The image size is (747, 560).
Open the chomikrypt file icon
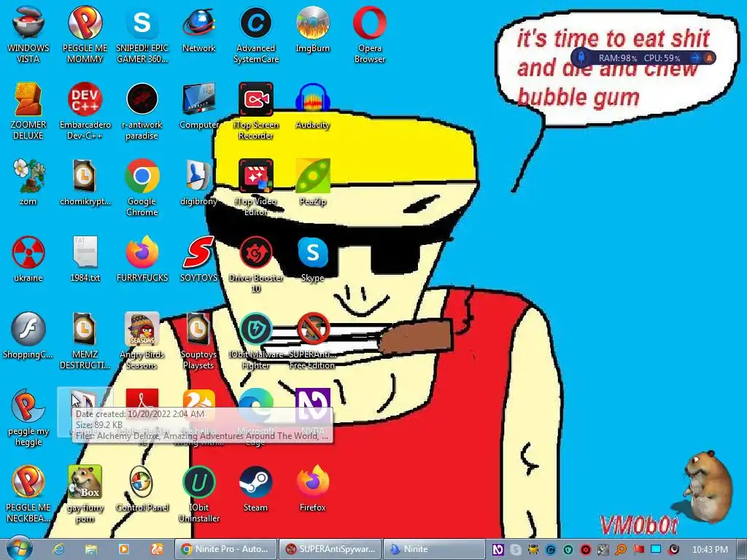pyautogui.click(x=85, y=183)
